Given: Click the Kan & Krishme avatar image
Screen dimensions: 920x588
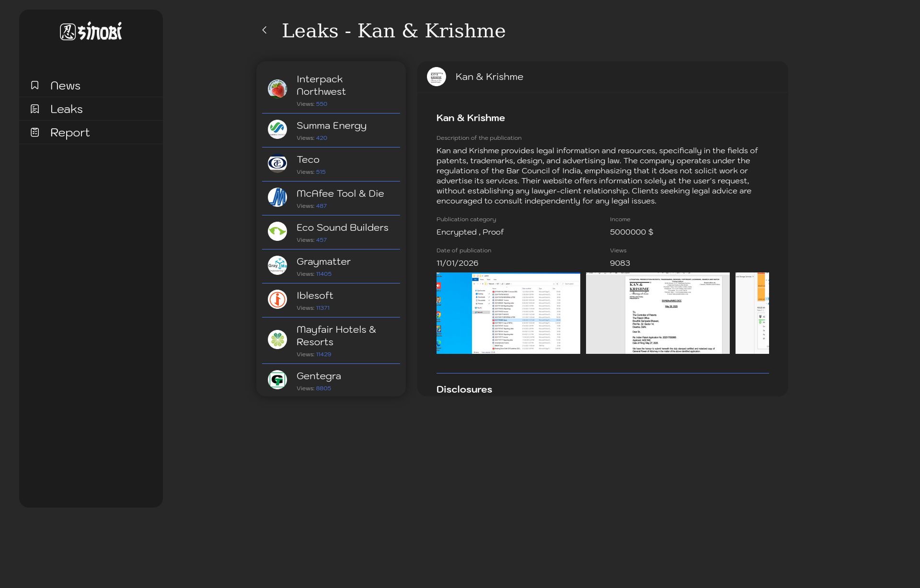Looking at the screenshot, I should [437, 76].
